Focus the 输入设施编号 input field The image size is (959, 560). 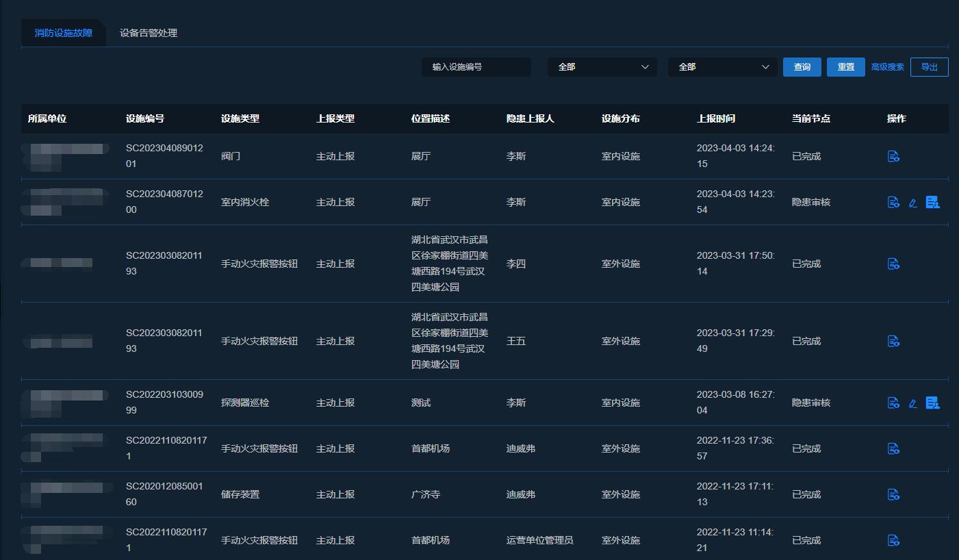(476, 67)
